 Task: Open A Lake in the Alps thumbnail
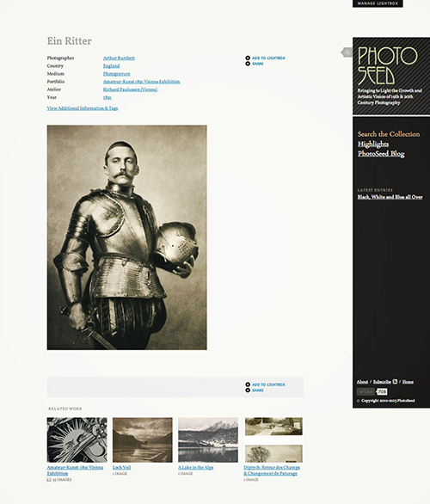208,439
